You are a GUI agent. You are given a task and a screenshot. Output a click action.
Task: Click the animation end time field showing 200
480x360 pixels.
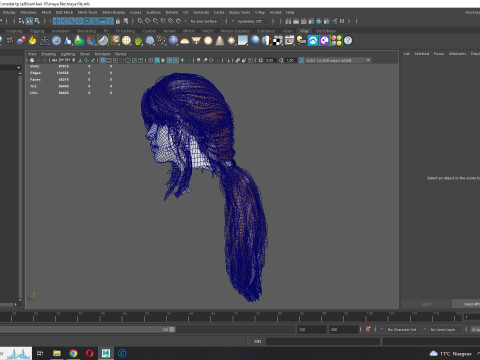click(x=344, y=329)
